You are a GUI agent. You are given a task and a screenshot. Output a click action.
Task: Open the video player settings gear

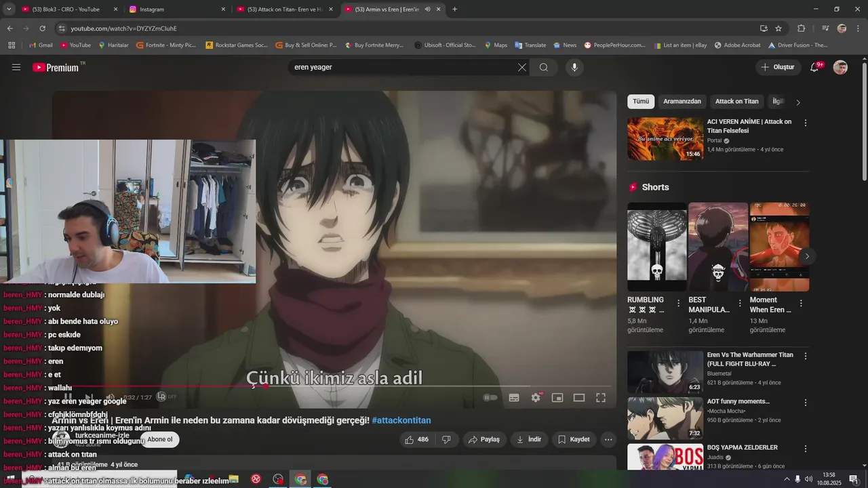point(536,398)
